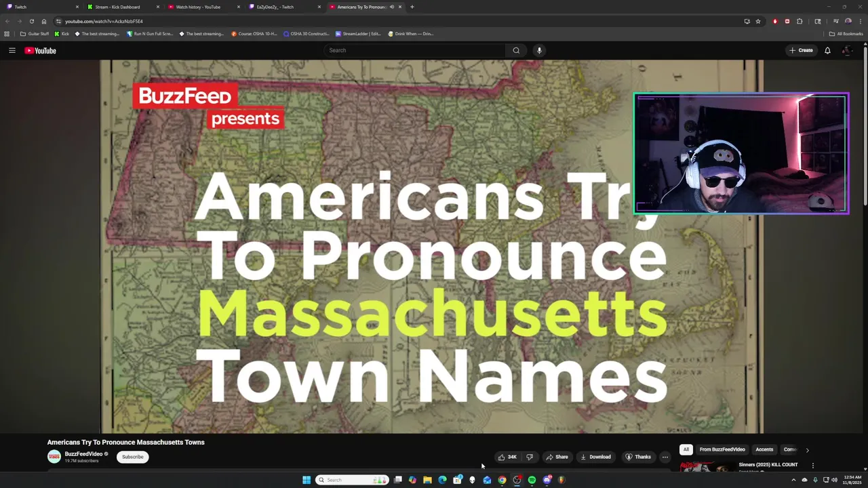The height and width of the screenshot is (488, 868).
Task: Subscribe to BuzzFeedVideo
Action: pos(132,457)
